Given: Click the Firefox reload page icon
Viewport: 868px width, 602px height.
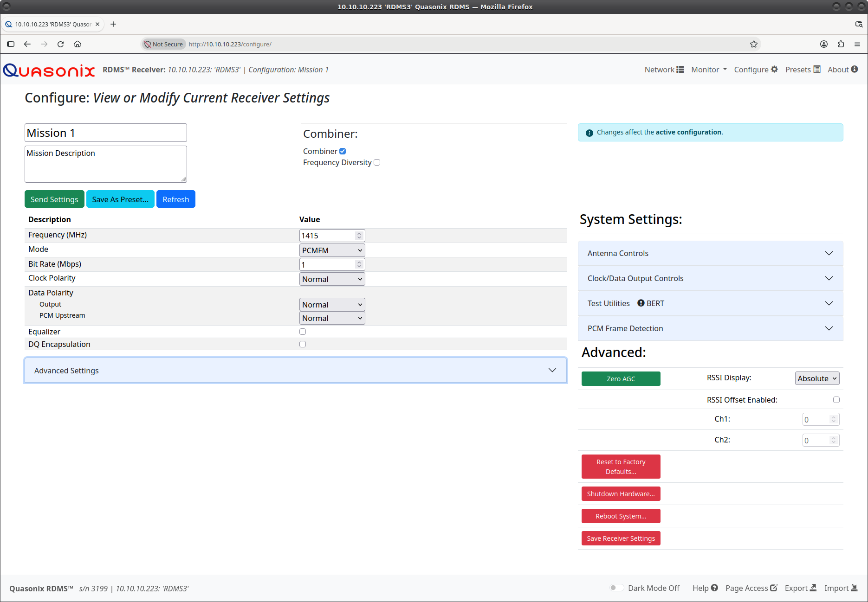Looking at the screenshot, I should coord(60,44).
